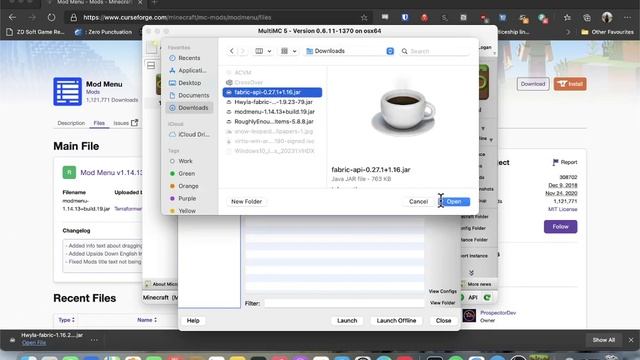The height and width of the screenshot is (360, 640).
Task: Click the CurseForge Download button
Action: [x=533, y=84]
